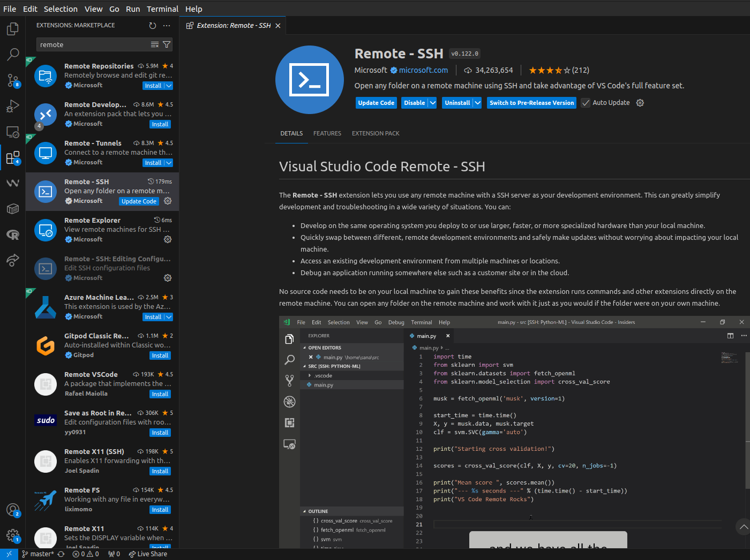The image size is (750, 560).
Task: Open manage gear for Remote Explorer item
Action: (x=168, y=239)
